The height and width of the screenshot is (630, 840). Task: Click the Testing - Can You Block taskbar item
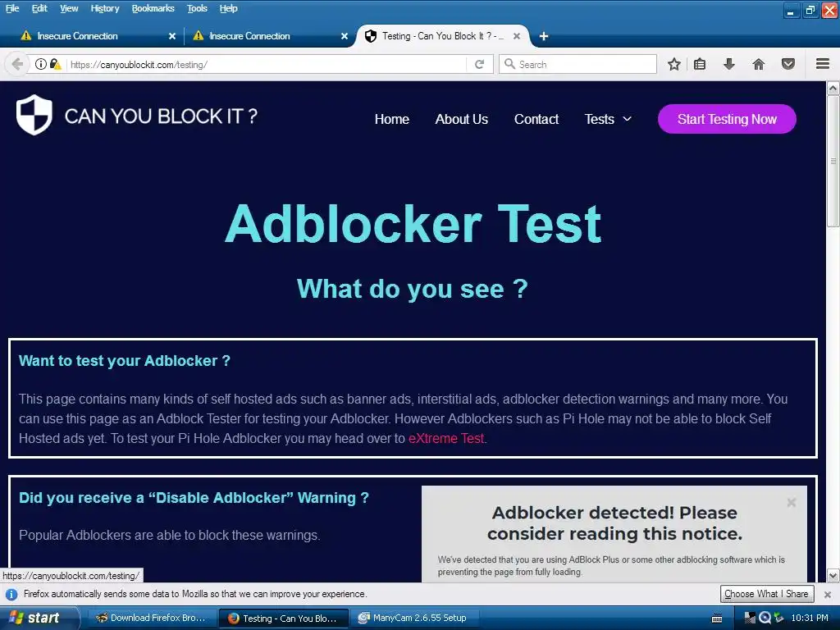[284, 618]
